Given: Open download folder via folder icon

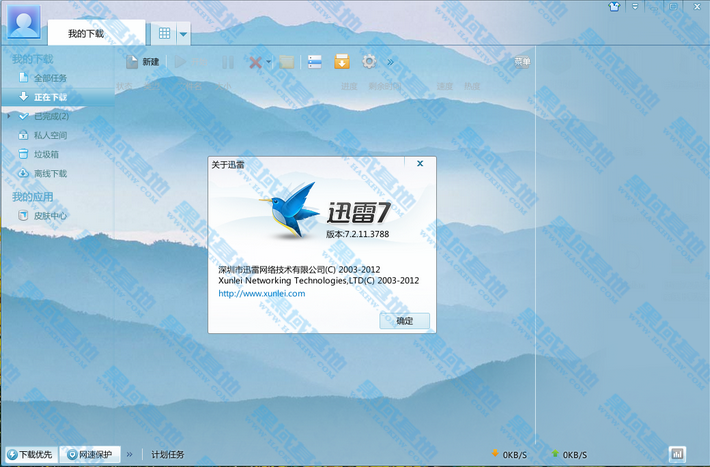Looking at the screenshot, I should 287,62.
